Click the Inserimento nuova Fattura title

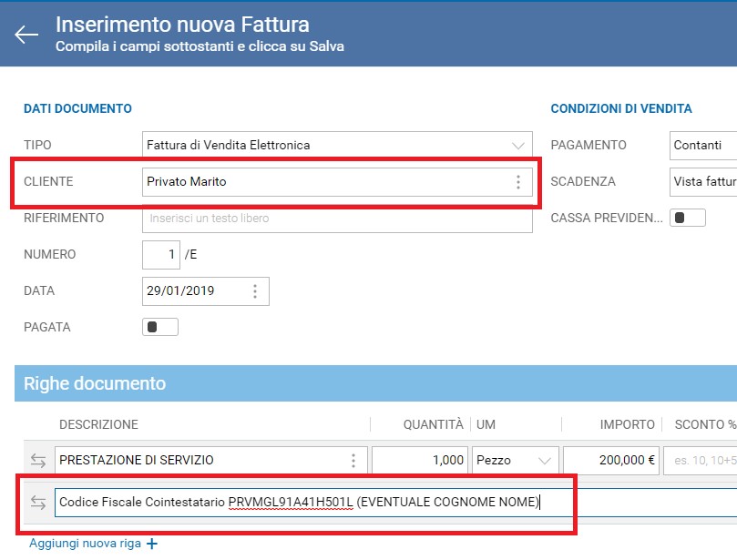(182, 25)
